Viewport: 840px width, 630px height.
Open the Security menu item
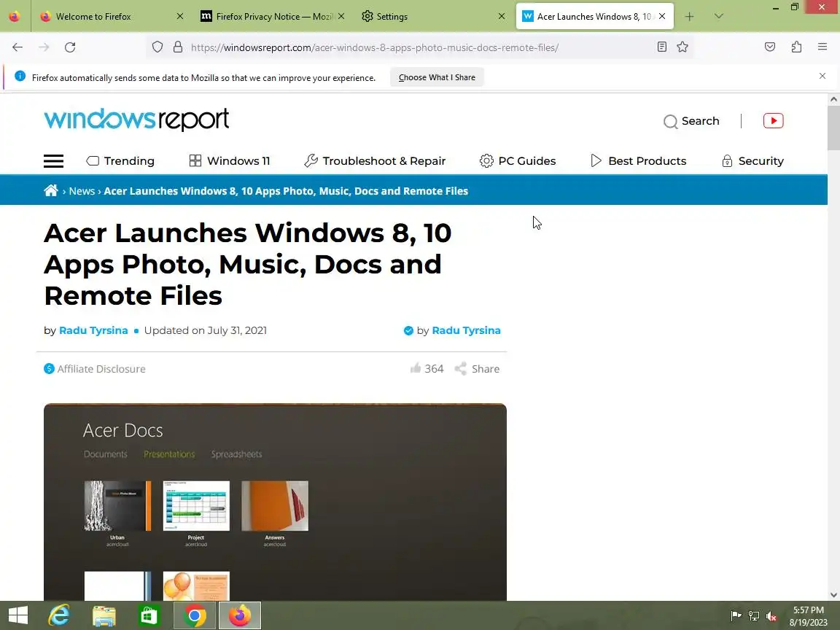[752, 160]
